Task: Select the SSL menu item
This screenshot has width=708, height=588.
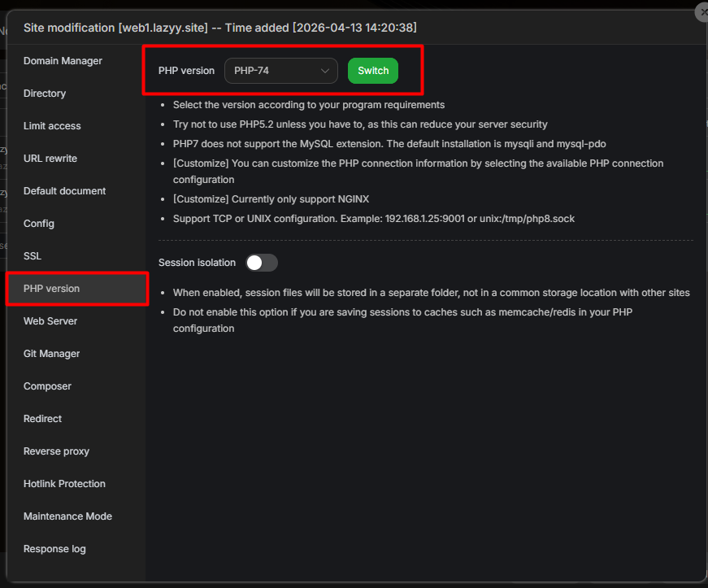Action: click(x=33, y=256)
